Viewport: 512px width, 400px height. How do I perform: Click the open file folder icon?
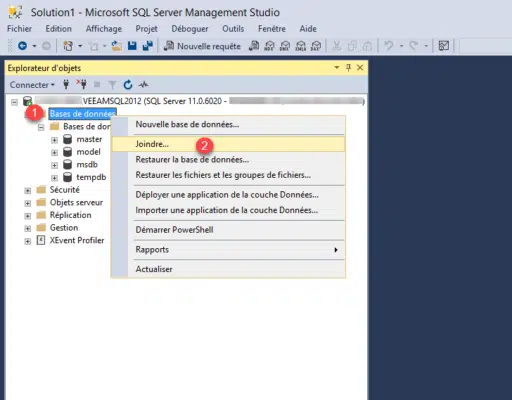coord(116,46)
